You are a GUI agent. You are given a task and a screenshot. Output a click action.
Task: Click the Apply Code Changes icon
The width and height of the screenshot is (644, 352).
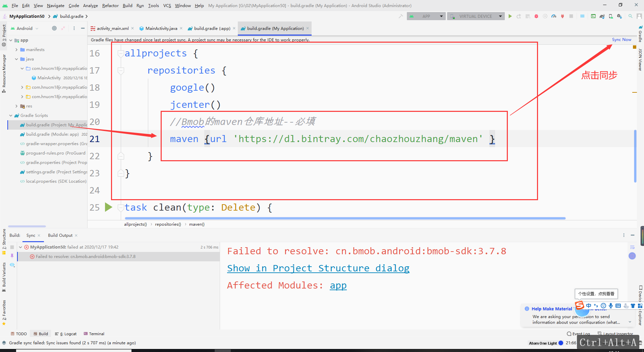tap(528, 16)
